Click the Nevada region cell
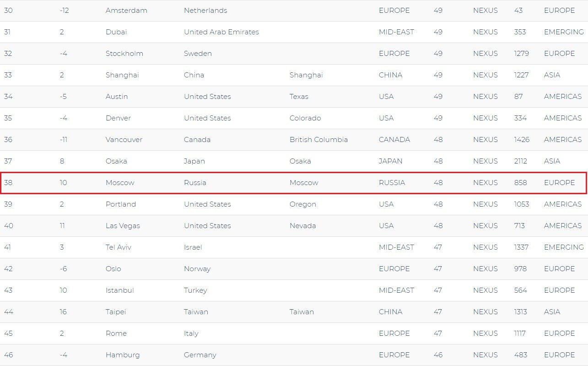The width and height of the screenshot is (588, 366). [302, 226]
